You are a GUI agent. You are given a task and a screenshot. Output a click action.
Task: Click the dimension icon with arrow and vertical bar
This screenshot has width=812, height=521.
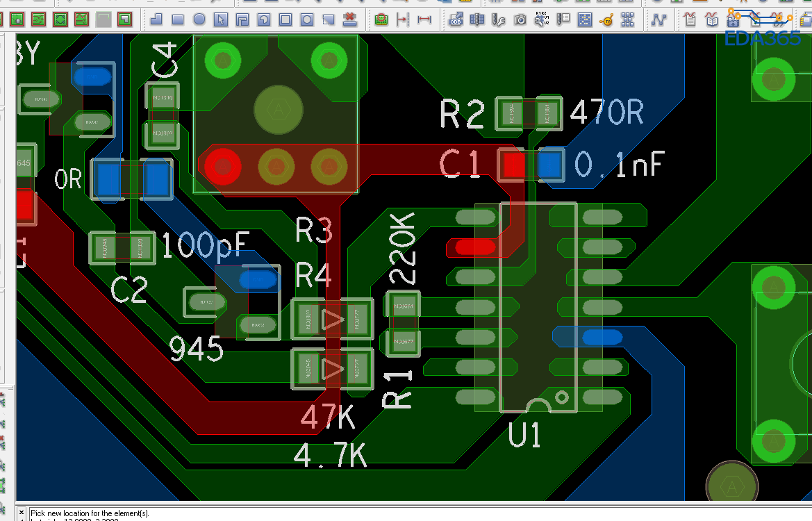click(402, 19)
